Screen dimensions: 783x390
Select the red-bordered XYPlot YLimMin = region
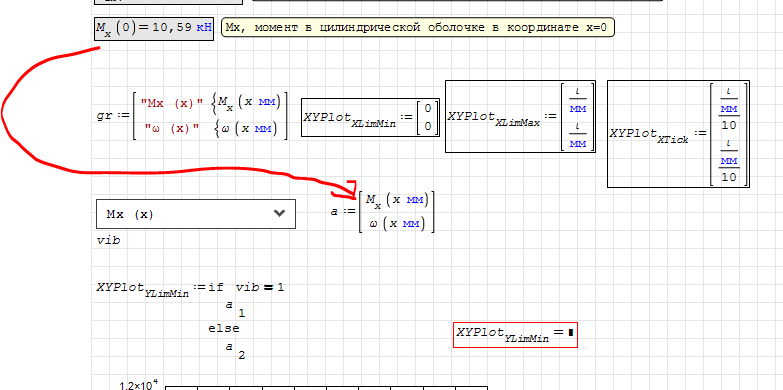coord(515,335)
